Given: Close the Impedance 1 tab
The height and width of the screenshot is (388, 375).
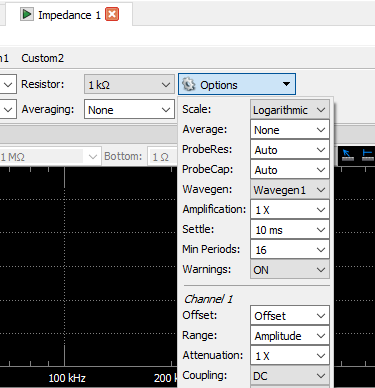Looking at the screenshot, I should point(112,14).
